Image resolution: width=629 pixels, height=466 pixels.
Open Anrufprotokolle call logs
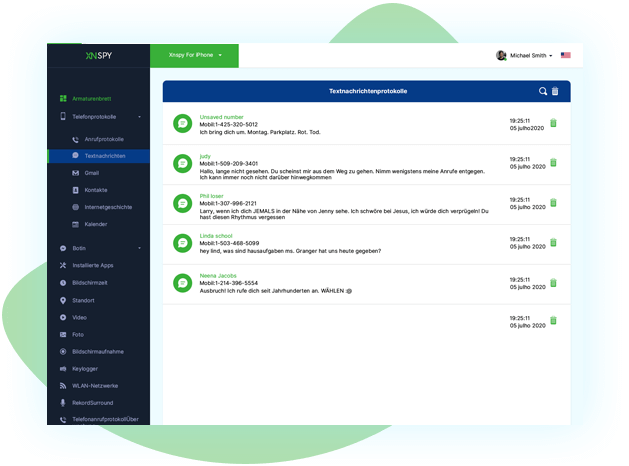pyautogui.click(x=104, y=139)
